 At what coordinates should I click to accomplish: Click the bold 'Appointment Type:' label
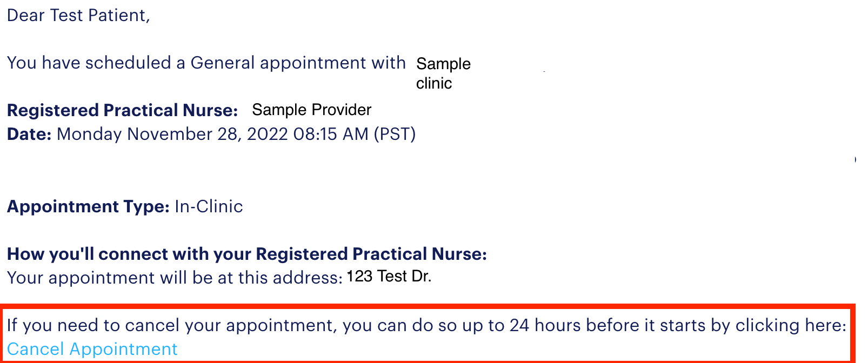coord(88,206)
